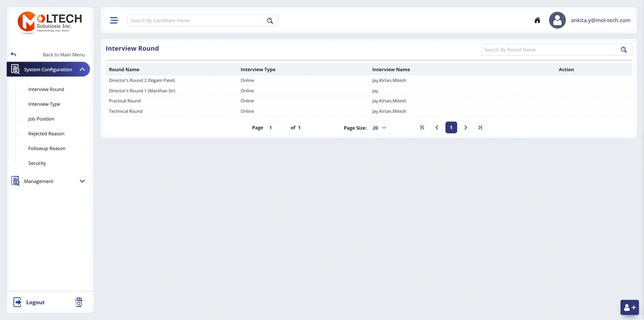Collapse the System Configuration section
Image resolution: width=644 pixels, height=320 pixels.
click(x=83, y=69)
